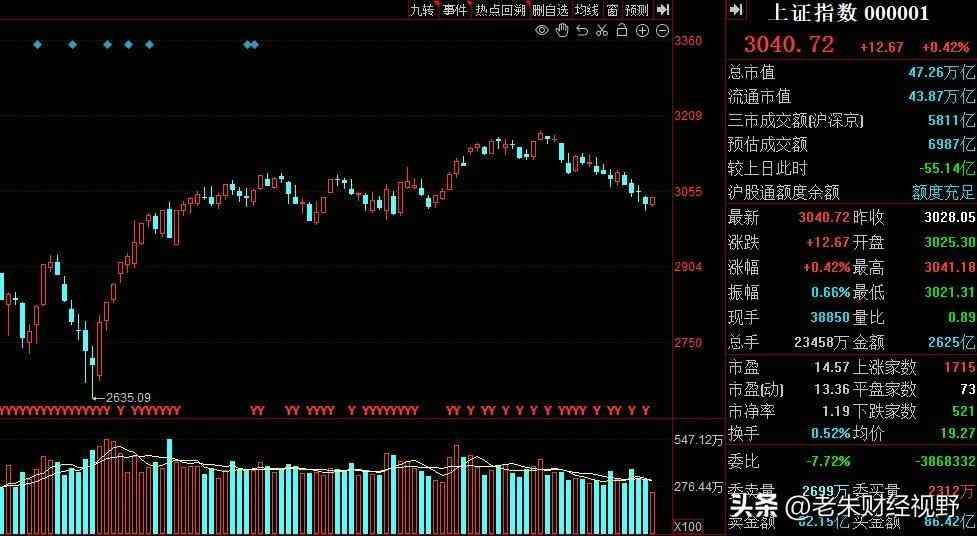Click the 现手 value 38850
Viewport: 977px width, 536px height.
(830, 317)
